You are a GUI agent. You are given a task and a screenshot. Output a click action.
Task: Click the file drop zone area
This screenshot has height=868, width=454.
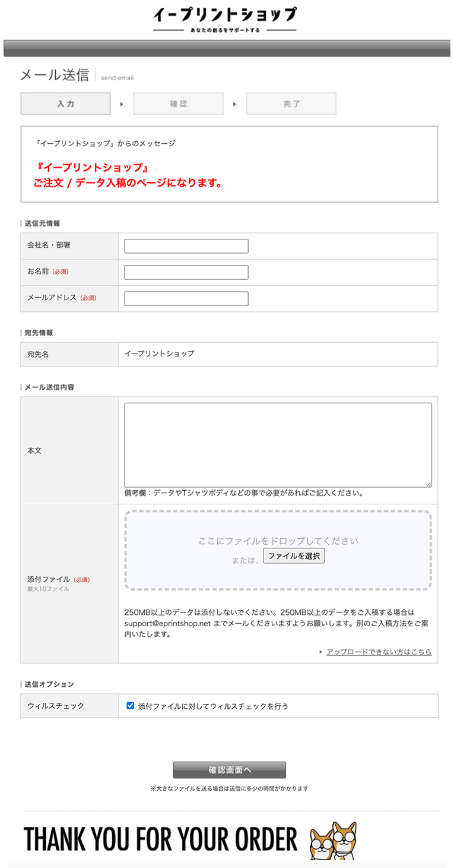(278, 550)
